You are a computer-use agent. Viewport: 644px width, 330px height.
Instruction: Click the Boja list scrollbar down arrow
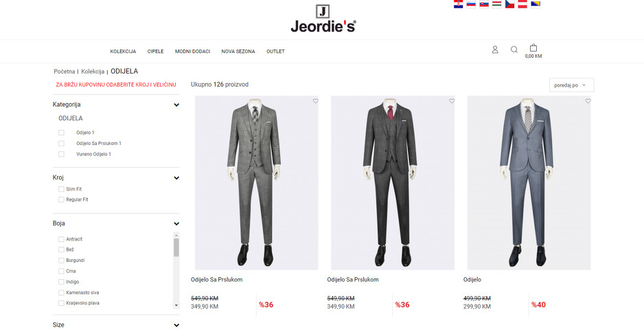[x=176, y=306]
